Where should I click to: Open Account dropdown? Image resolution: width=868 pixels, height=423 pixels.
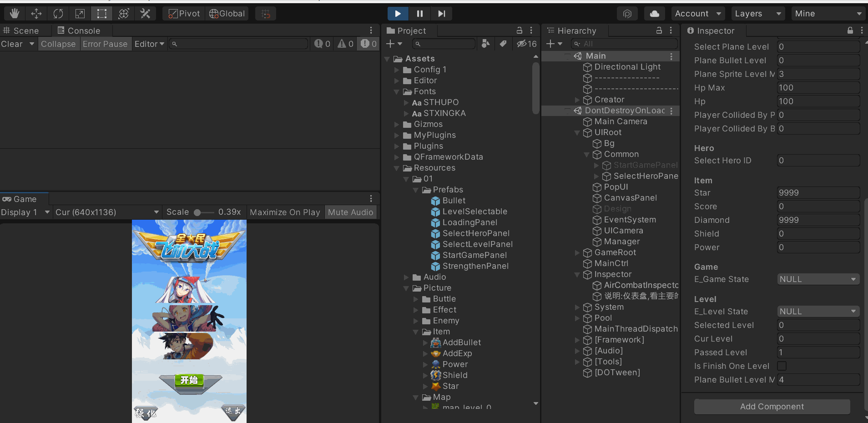[x=698, y=14]
